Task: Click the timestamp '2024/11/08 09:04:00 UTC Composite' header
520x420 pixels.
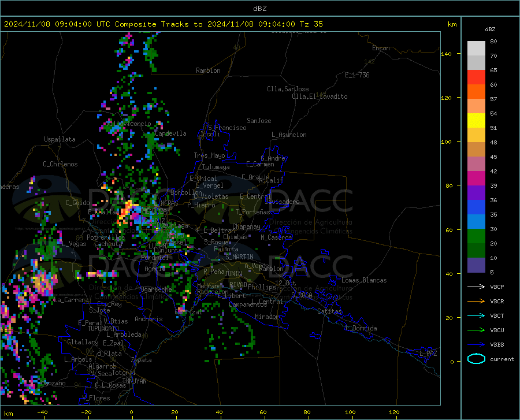Action: (x=80, y=24)
